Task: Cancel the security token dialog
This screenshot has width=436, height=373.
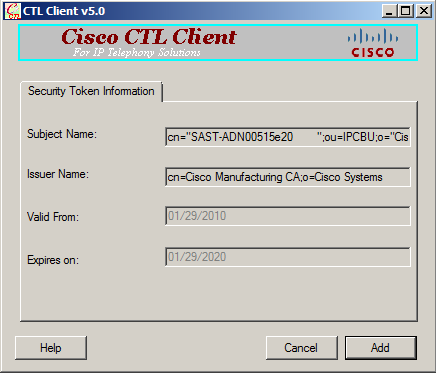Action: pos(302,348)
